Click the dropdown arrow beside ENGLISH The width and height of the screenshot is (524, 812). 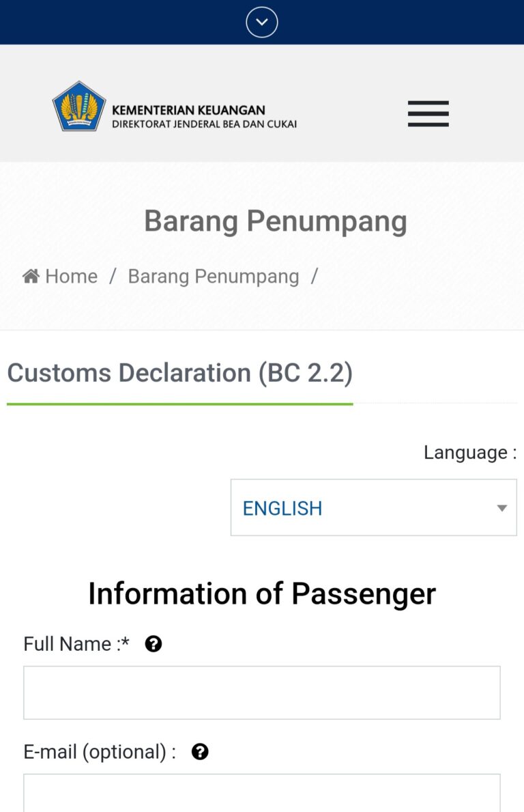[x=502, y=507]
